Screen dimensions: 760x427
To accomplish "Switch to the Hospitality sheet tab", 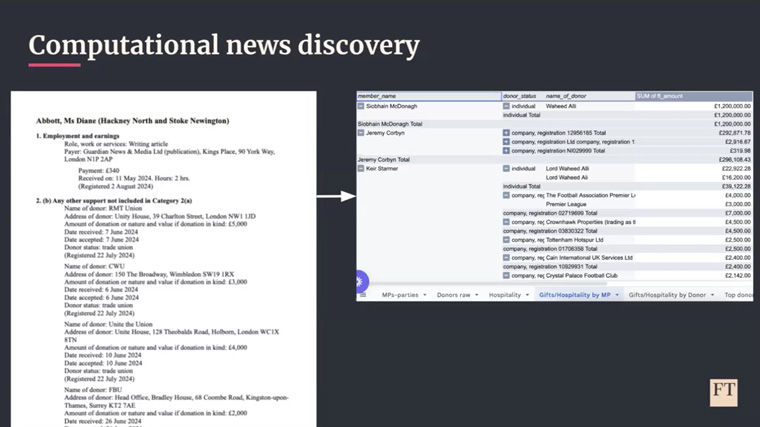I will (x=505, y=295).
